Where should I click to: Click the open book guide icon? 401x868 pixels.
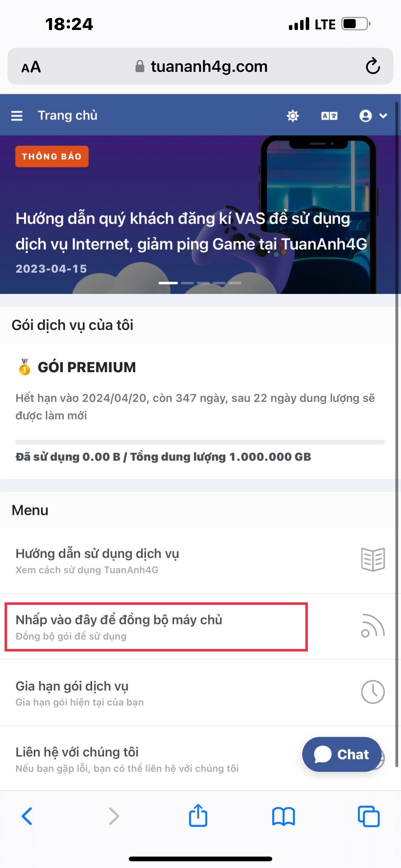tap(373, 559)
